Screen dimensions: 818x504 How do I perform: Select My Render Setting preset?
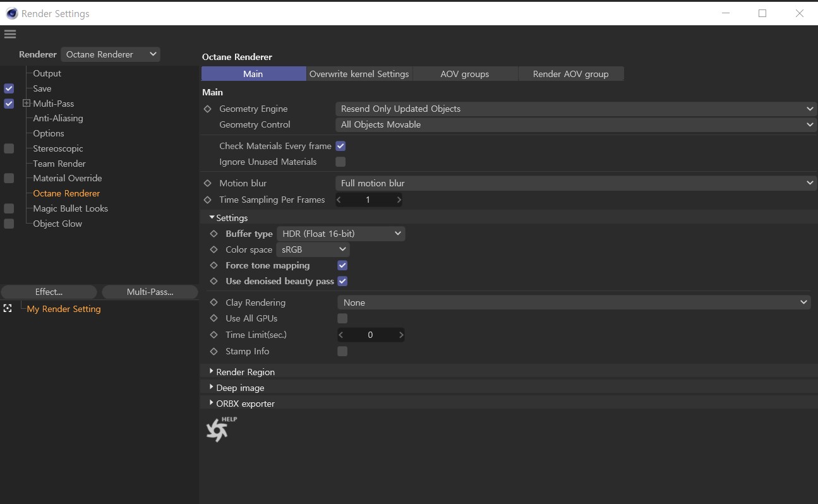[64, 309]
